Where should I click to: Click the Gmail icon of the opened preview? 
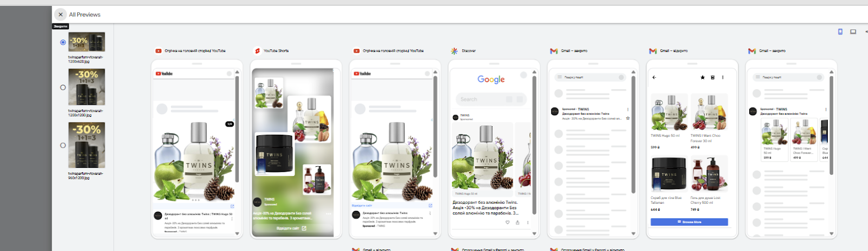(x=653, y=51)
